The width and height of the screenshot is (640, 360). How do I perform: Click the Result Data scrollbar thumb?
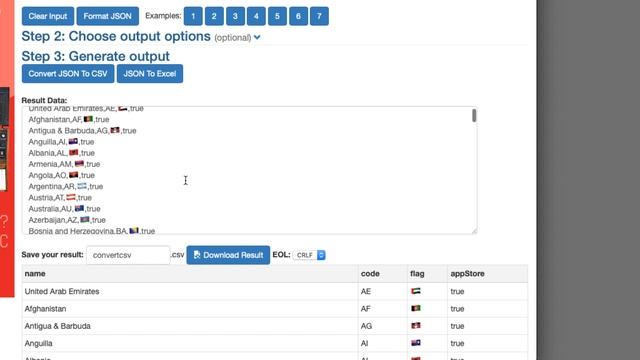[474, 116]
